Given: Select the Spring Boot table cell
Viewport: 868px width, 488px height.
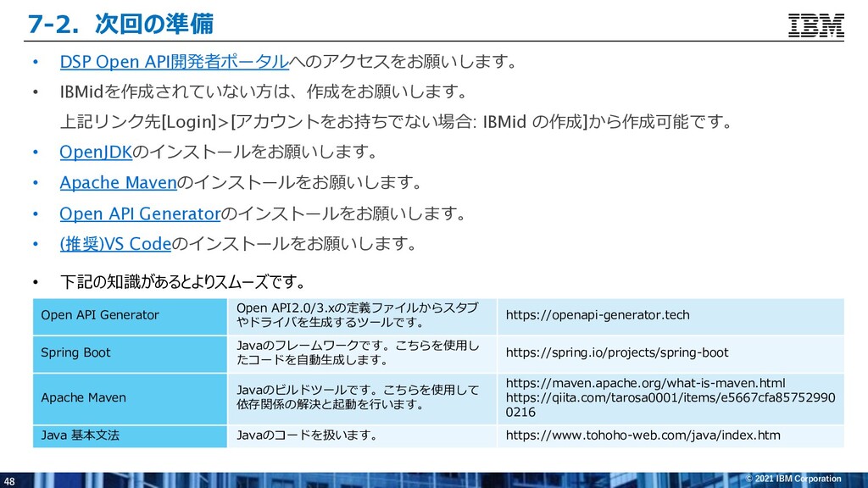Looking at the screenshot, I should coord(130,353).
